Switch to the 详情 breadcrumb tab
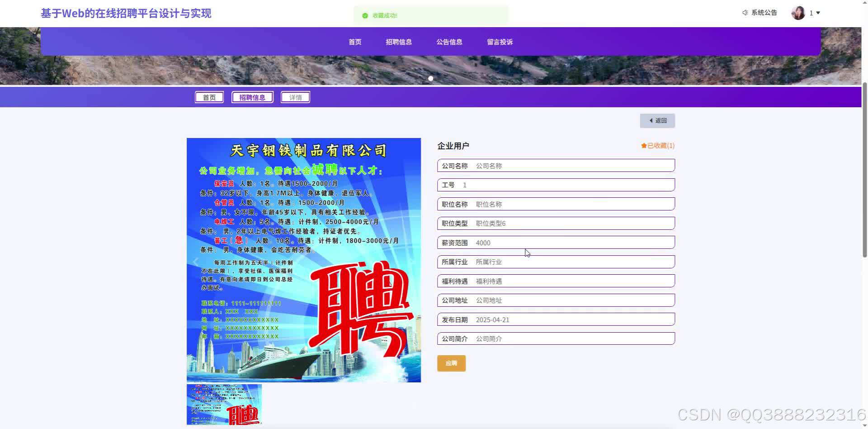Screen dimensions: 868x429 295,97
